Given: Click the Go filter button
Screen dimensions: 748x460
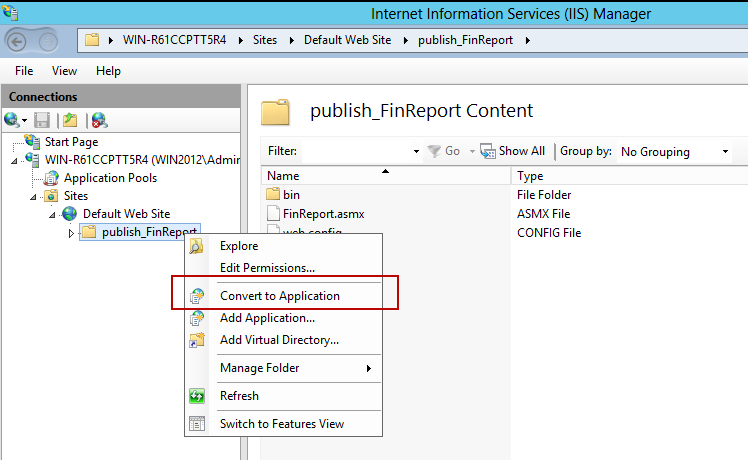Looking at the screenshot, I should tap(444, 151).
